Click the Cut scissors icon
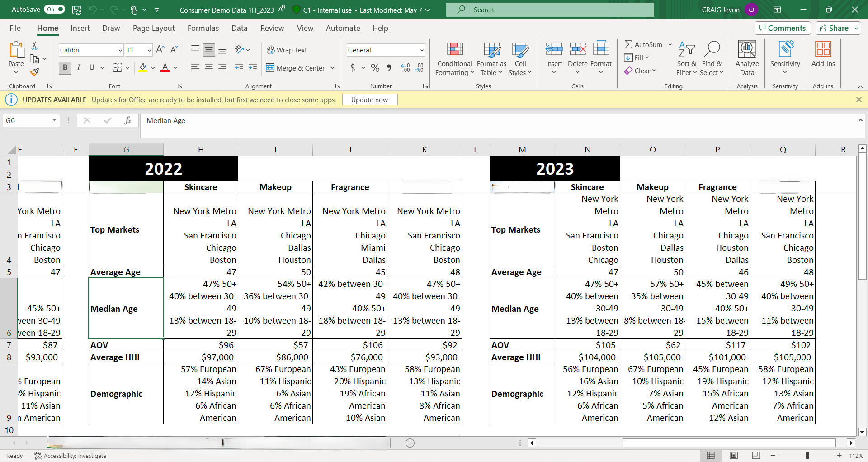 (x=34, y=46)
